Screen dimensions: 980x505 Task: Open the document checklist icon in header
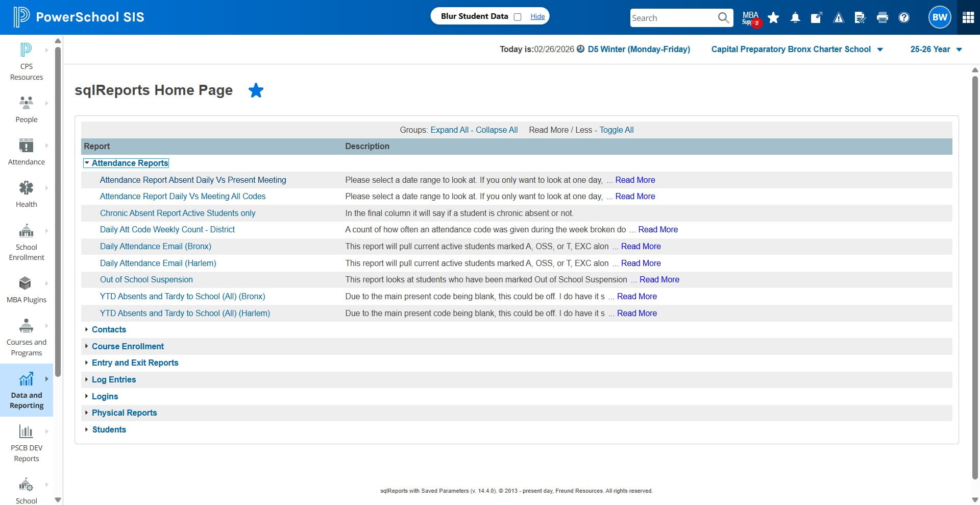(x=860, y=18)
